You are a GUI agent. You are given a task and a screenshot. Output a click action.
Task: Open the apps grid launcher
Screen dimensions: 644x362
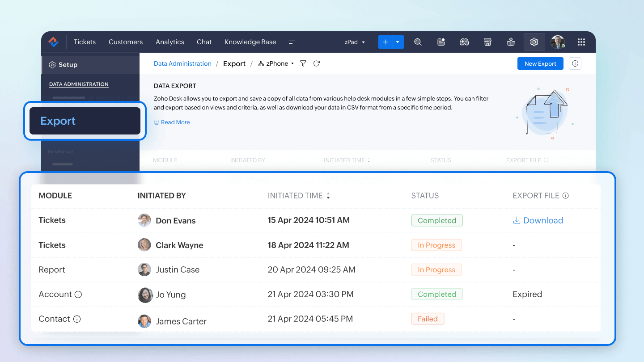point(581,42)
